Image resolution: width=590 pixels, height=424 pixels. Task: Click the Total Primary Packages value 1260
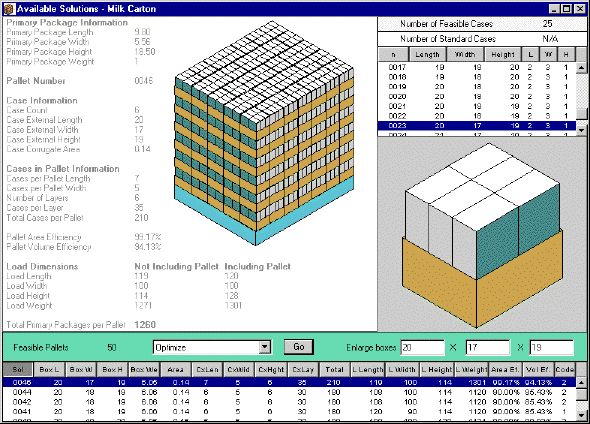coord(145,325)
